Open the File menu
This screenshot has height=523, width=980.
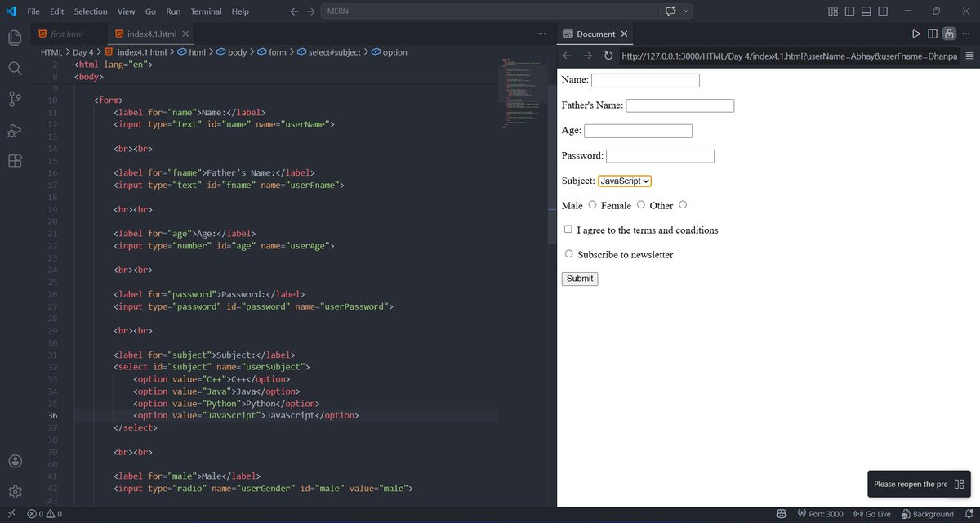point(33,11)
